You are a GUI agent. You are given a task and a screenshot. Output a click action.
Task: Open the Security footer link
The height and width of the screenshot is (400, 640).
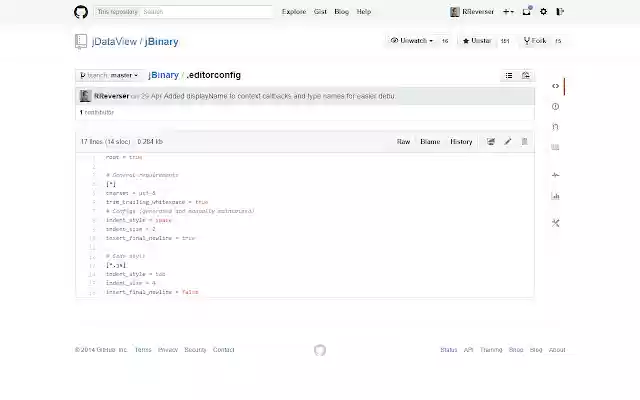195,350
